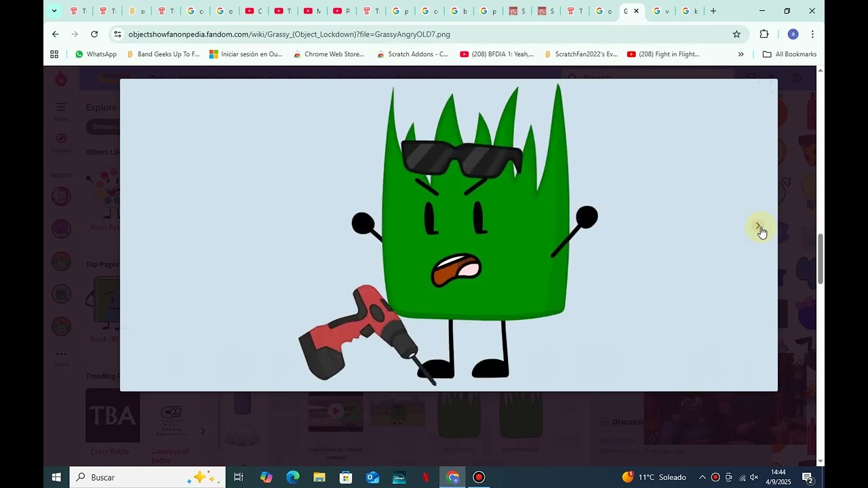Image resolution: width=868 pixels, height=488 pixels.
Task: Open a new browser tab
Action: (713, 11)
